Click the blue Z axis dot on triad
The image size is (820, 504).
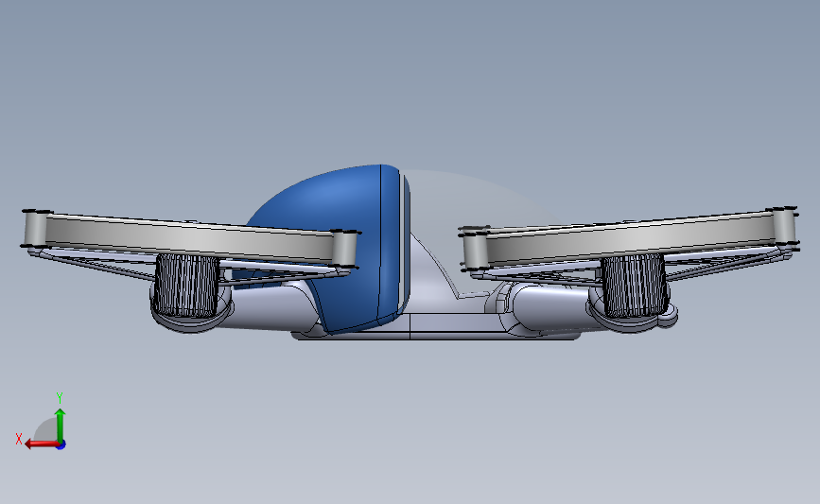pyautogui.click(x=61, y=445)
